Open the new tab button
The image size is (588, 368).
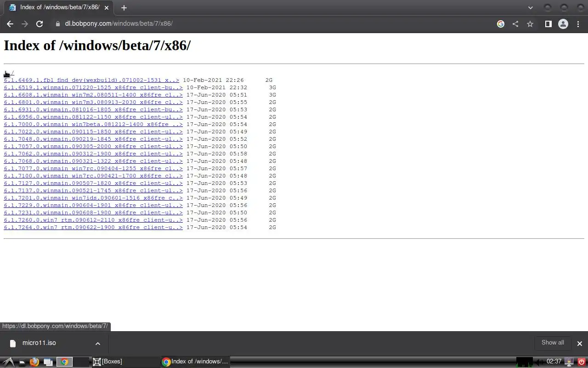pos(124,7)
